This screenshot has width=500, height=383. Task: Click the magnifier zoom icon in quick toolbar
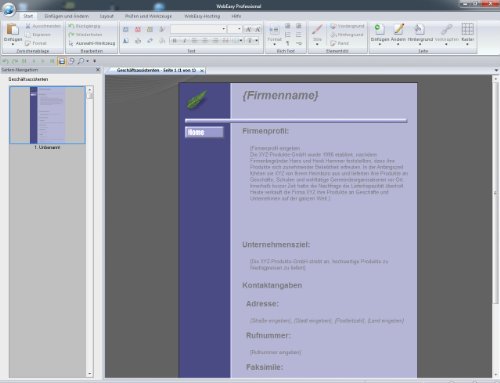[81, 61]
